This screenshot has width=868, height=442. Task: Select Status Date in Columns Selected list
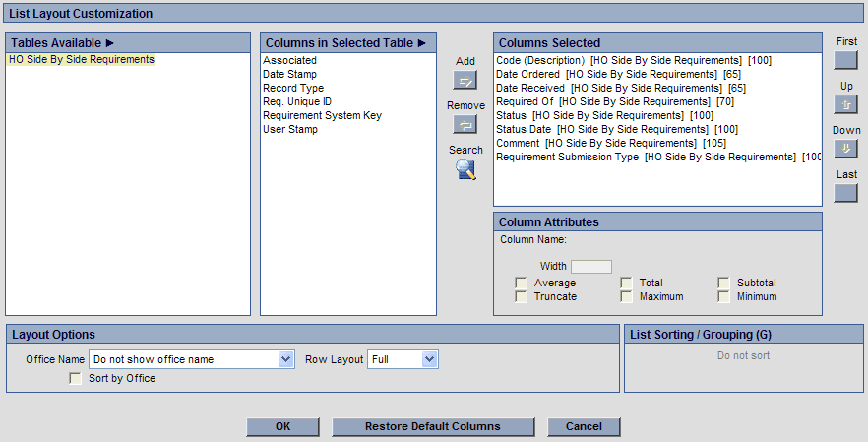[524, 130]
